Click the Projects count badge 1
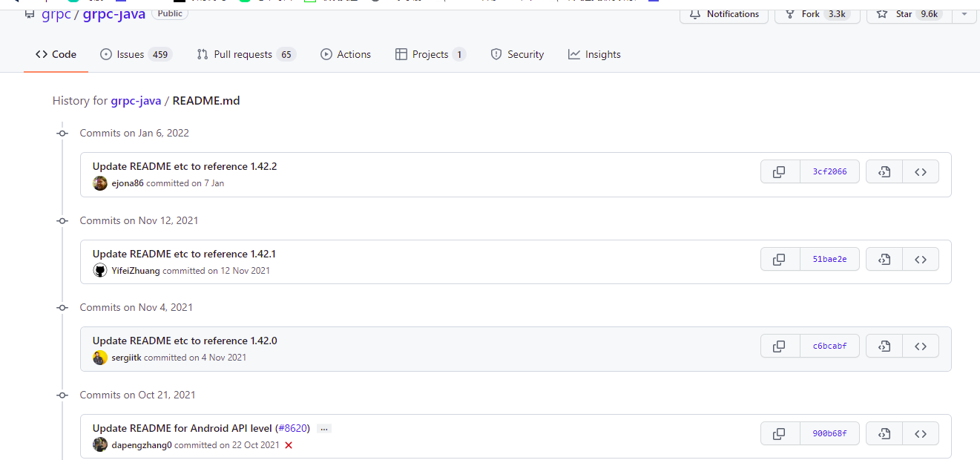 click(x=459, y=54)
